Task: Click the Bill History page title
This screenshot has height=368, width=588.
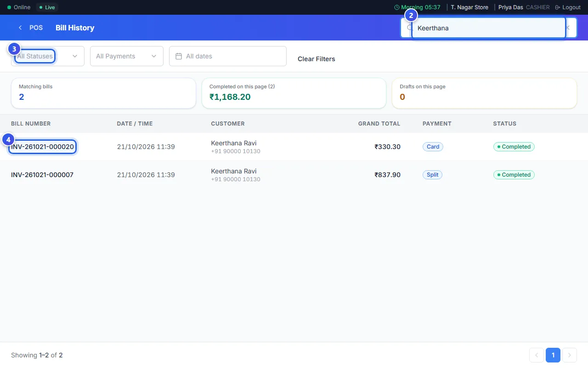Action: pyautogui.click(x=75, y=28)
